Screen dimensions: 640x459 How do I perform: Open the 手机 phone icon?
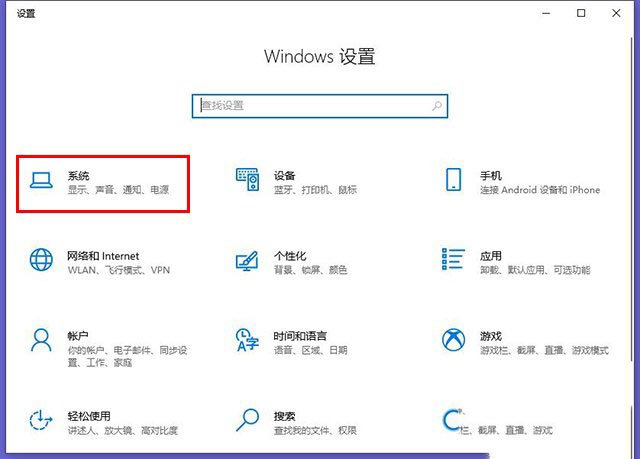click(453, 180)
